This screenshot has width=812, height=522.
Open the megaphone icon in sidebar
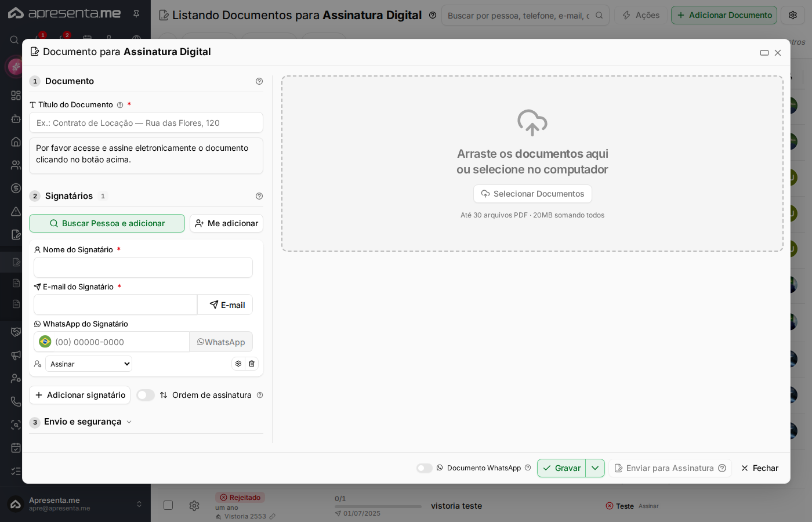16,355
